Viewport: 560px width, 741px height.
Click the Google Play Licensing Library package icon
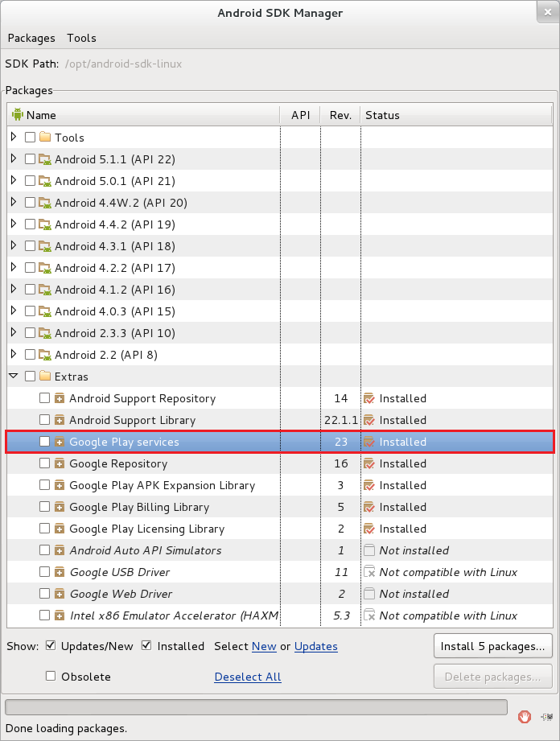click(x=60, y=529)
